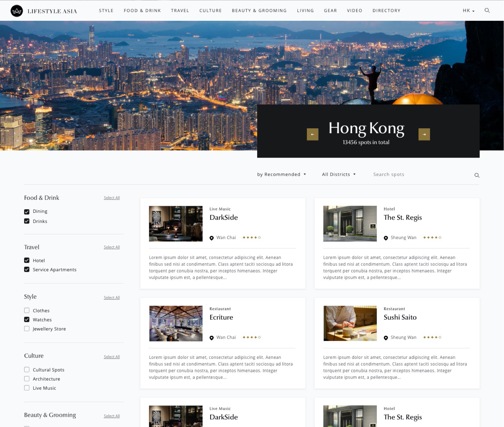Check the Architecture checkbox
The image size is (504, 427).
27,379
